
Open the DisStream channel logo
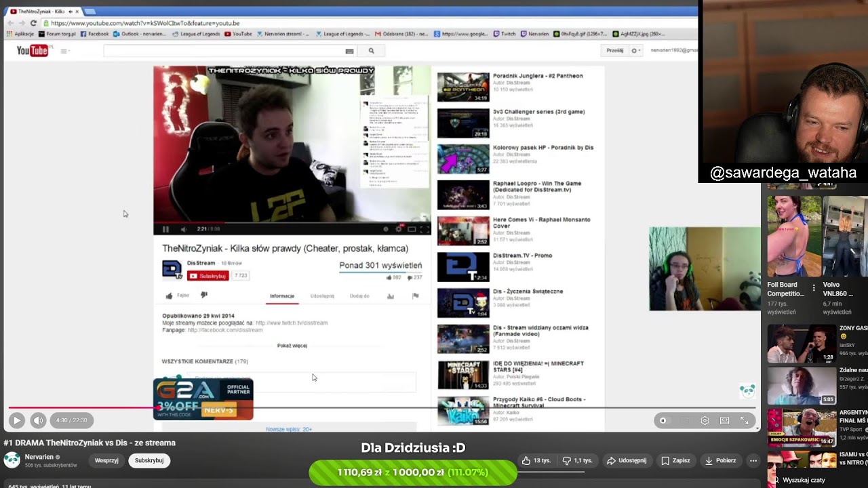(172, 270)
